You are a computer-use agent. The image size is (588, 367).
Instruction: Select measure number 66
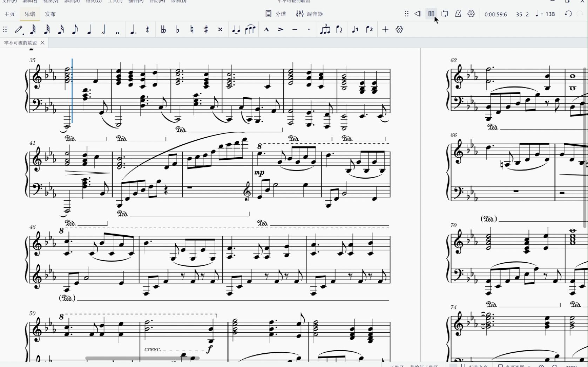point(453,135)
